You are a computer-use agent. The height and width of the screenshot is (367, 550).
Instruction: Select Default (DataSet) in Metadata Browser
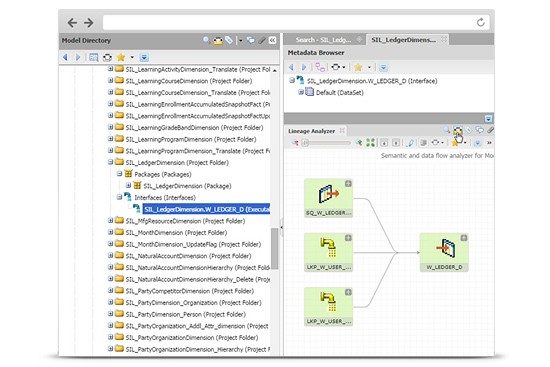[x=340, y=93]
